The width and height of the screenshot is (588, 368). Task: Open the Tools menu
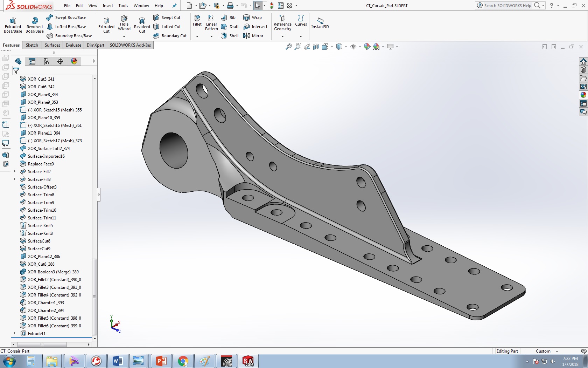coord(123,6)
